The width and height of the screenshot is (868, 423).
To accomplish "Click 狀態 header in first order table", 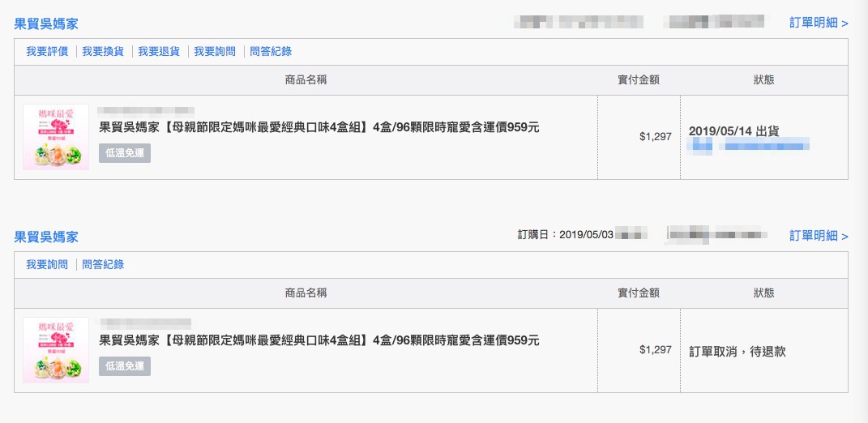I will tap(764, 80).
